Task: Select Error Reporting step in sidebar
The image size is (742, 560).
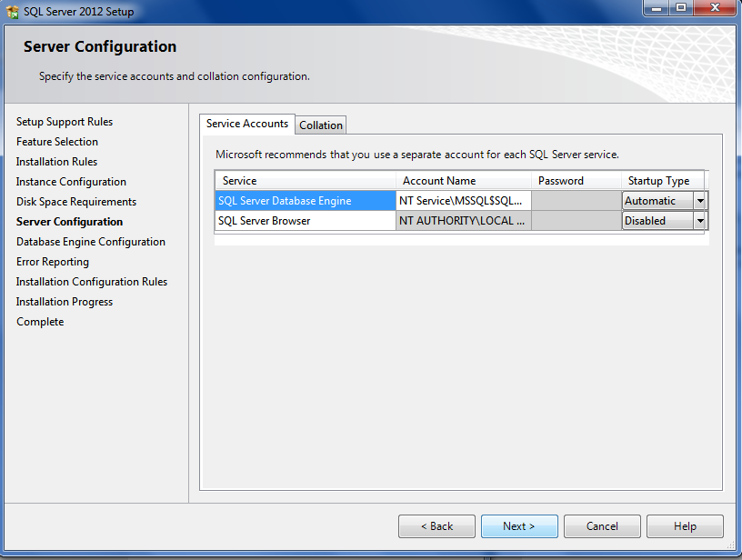Action: tap(53, 262)
